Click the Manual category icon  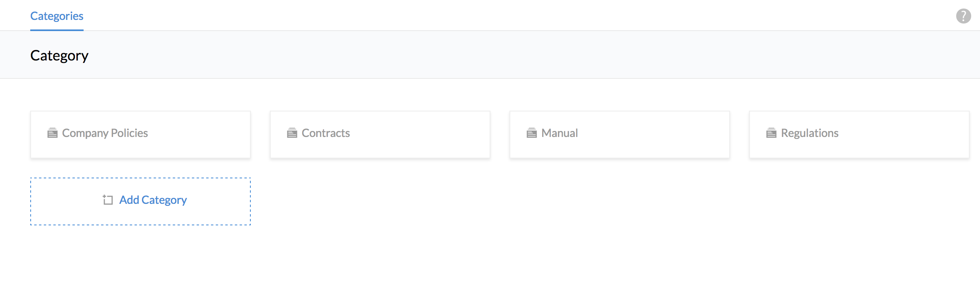532,133
